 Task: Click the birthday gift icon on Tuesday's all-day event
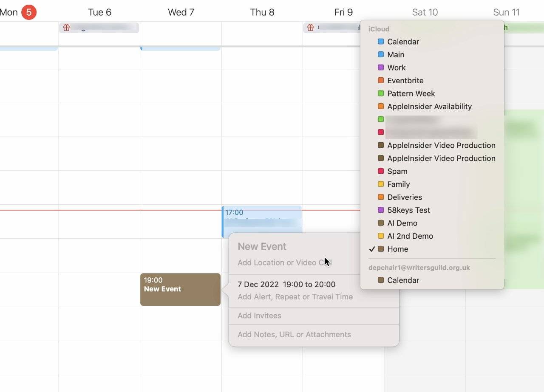pos(66,27)
